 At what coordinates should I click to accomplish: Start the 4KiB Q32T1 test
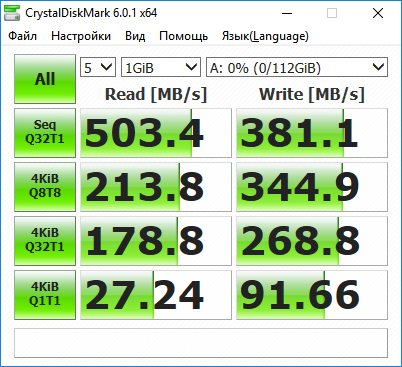coord(45,241)
